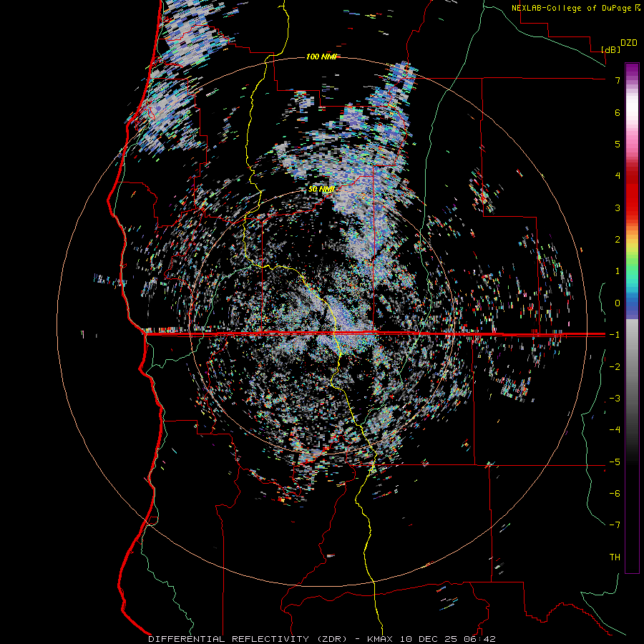Click the "50 NMI" range ring label
This screenshot has height=644, width=644.
[321, 190]
